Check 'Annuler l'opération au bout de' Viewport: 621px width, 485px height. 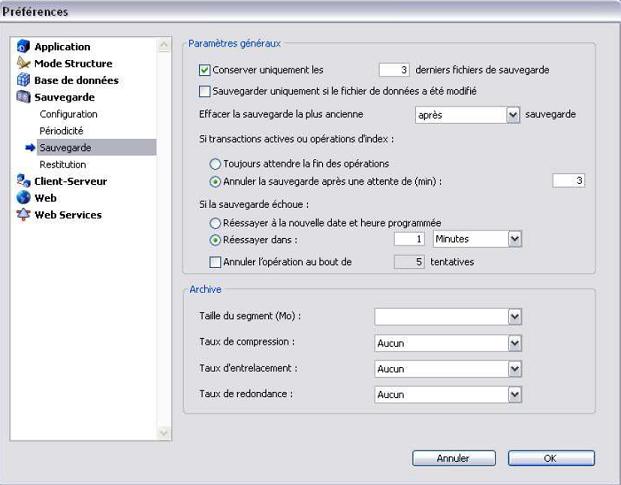(x=215, y=262)
